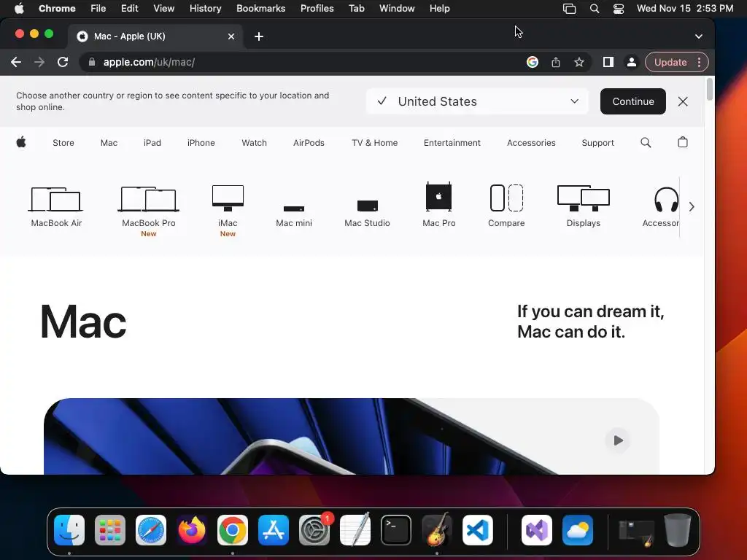
Task: Open System Settings in the Dock
Action: [314, 530]
